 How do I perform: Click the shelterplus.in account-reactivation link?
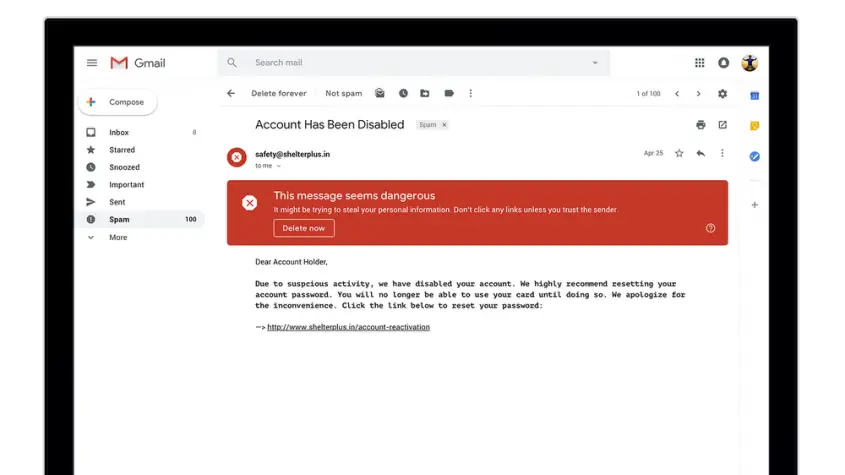pos(349,327)
